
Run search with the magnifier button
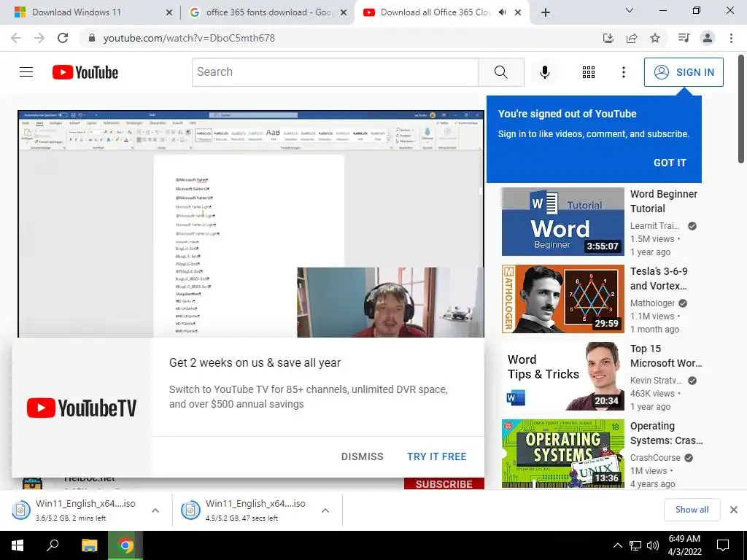point(500,72)
